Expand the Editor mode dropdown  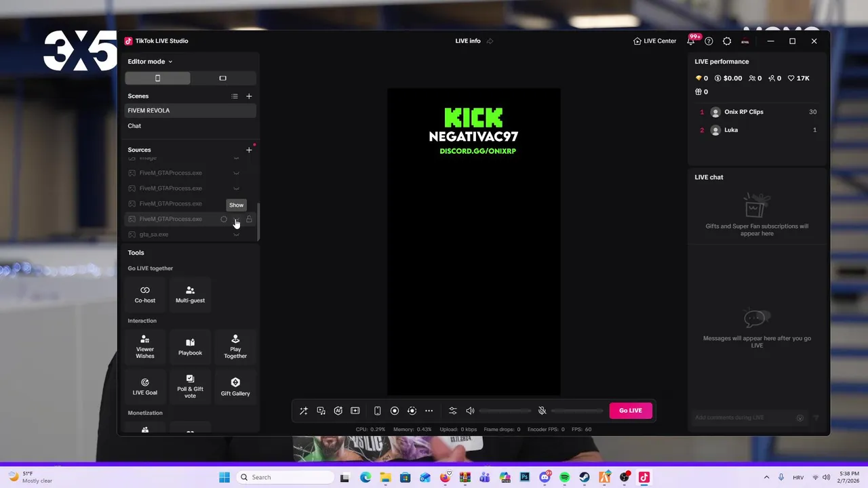click(150, 62)
